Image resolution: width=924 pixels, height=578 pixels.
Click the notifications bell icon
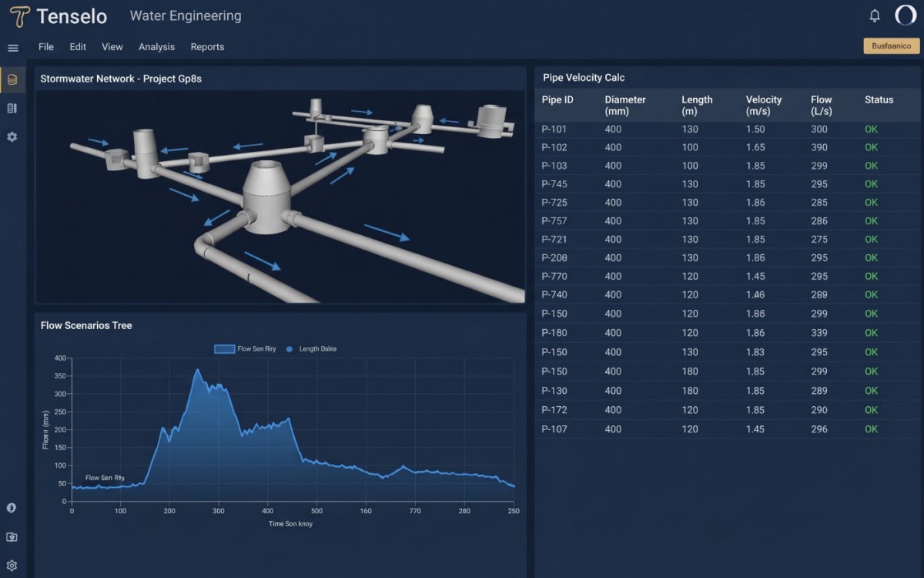(875, 15)
